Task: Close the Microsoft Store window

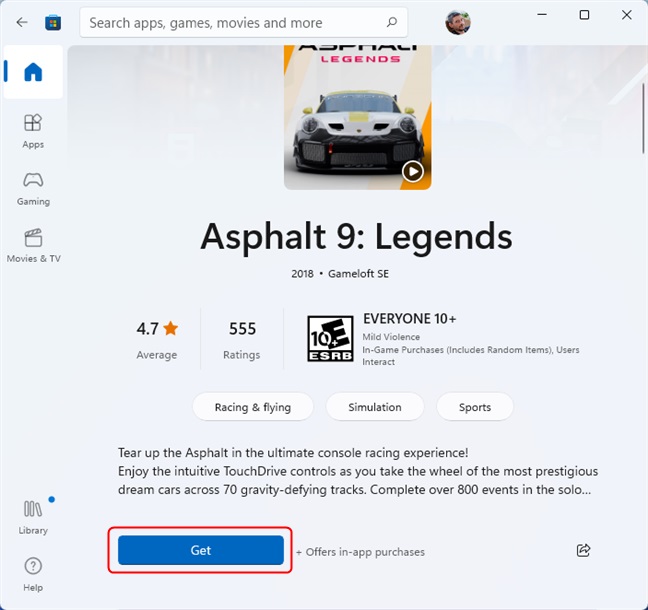Action: click(x=626, y=15)
